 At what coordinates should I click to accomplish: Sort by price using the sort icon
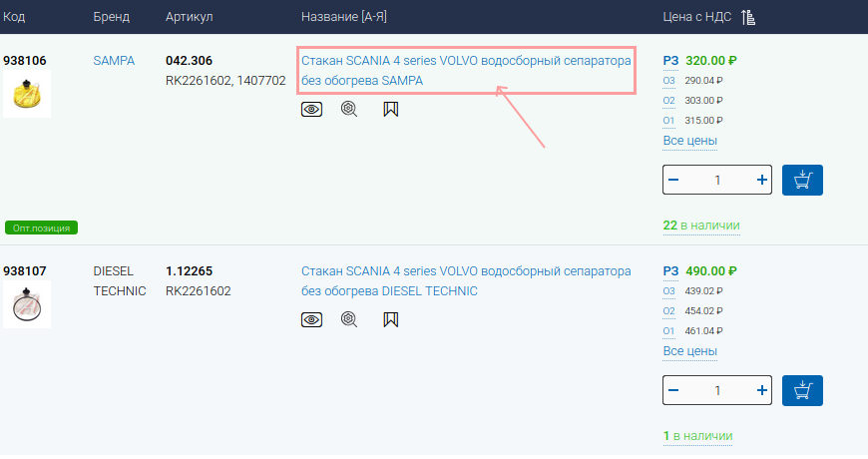748,17
